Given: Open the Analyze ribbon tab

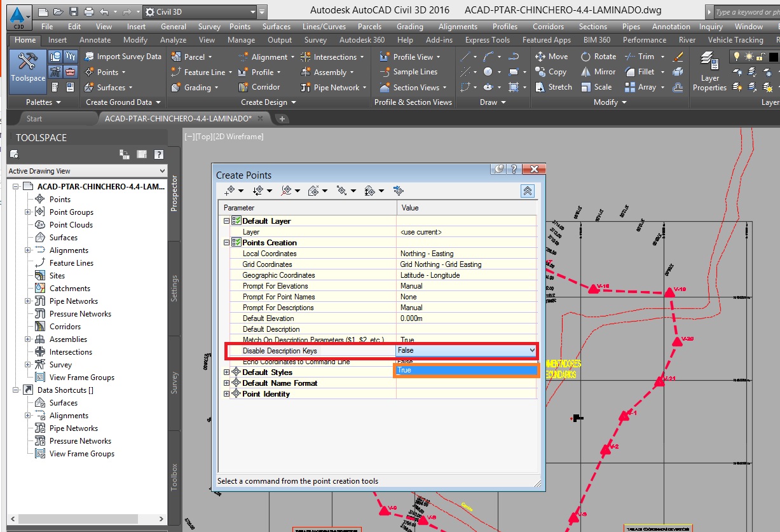Looking at the screenshot, I should click(173, 39).
